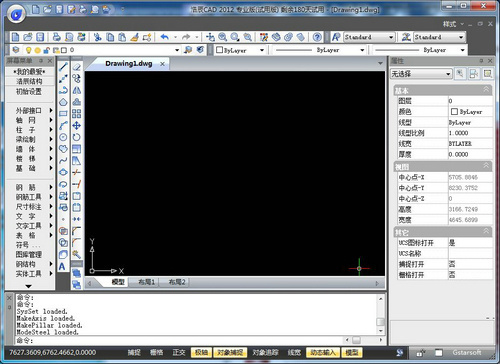This screenshot has height=364, width=500.
Task: Click the 初始设置 button
Action: pyautogui.click(x=29, y=91)
